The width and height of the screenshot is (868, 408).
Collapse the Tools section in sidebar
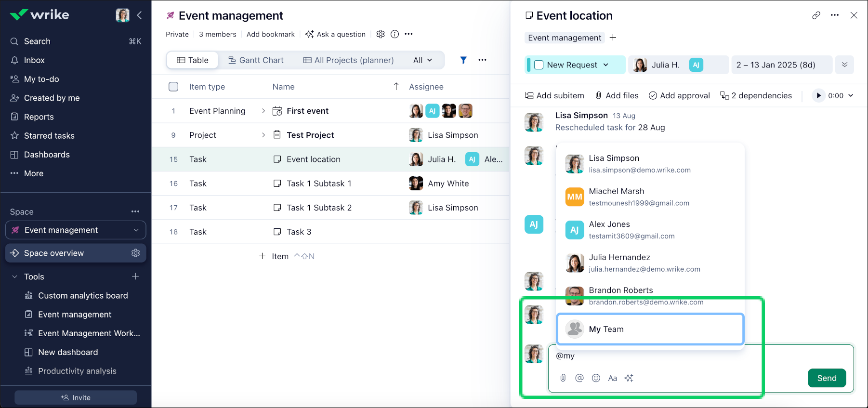tap(14, 277)
